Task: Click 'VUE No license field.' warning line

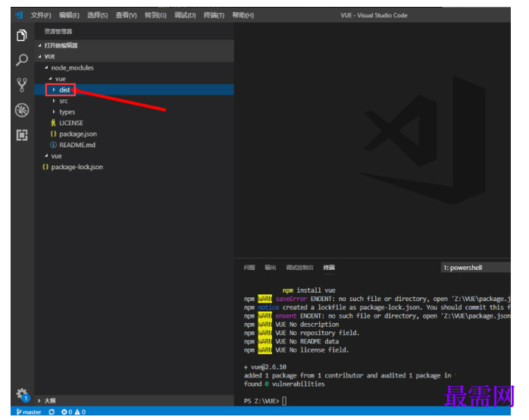Action: [312, 349]
